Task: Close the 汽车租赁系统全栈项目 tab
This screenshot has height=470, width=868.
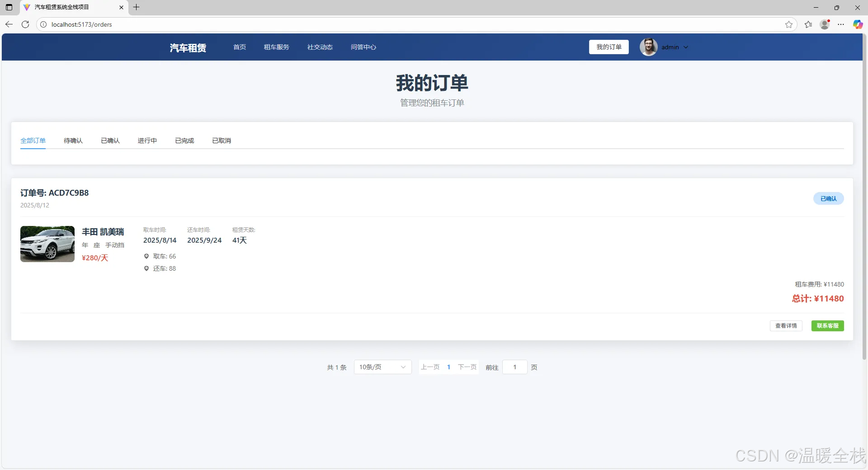Action: point(121,7)
